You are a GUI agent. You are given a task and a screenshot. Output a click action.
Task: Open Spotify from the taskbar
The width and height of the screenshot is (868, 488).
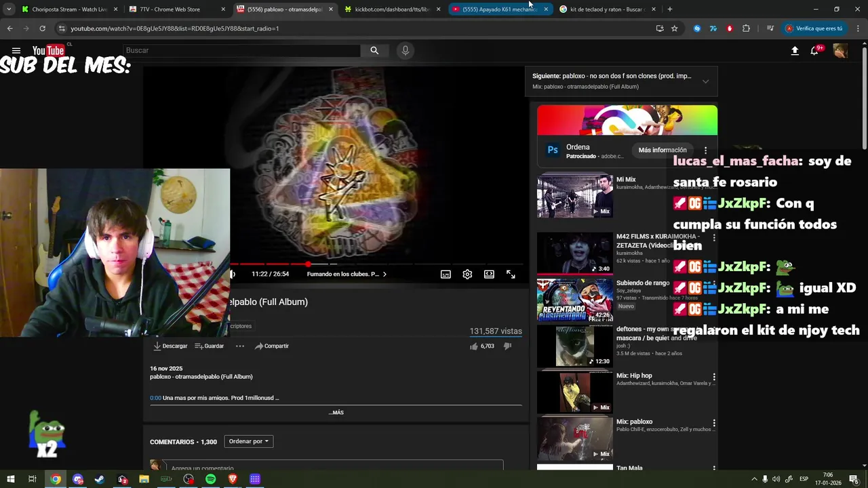(x=210, y=479)
